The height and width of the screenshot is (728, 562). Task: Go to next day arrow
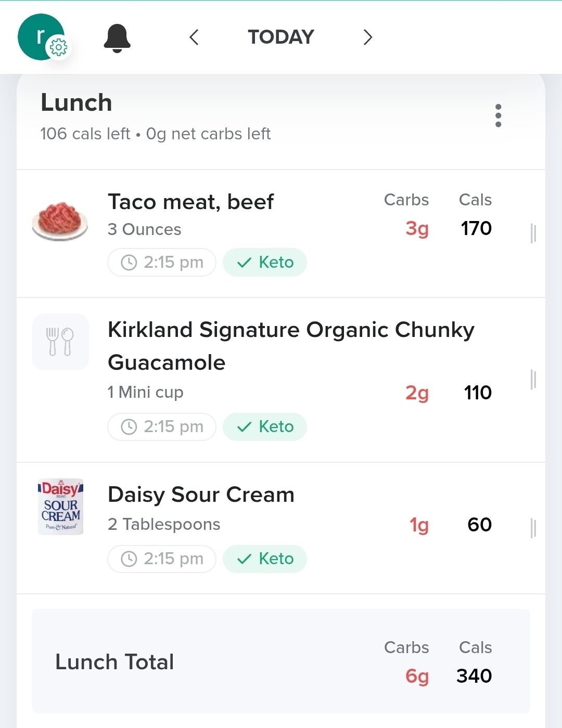(x=368, y=37)
